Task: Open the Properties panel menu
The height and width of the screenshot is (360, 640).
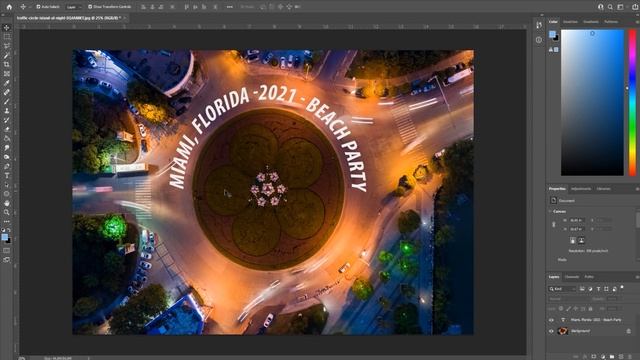Action: tap(637, 189)
